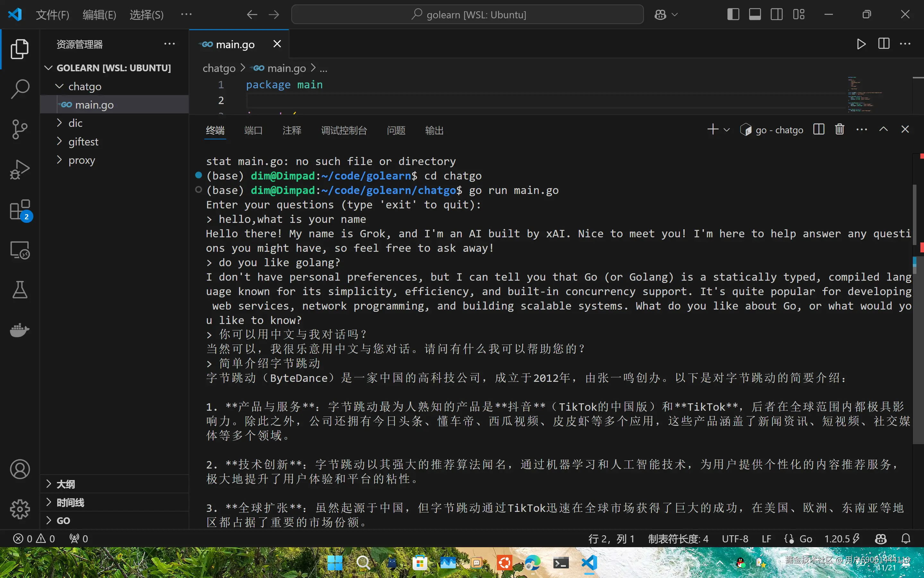This screenshot has width=924, height=578.
Task: Open the 文件(F) menu
Action: 52,14
